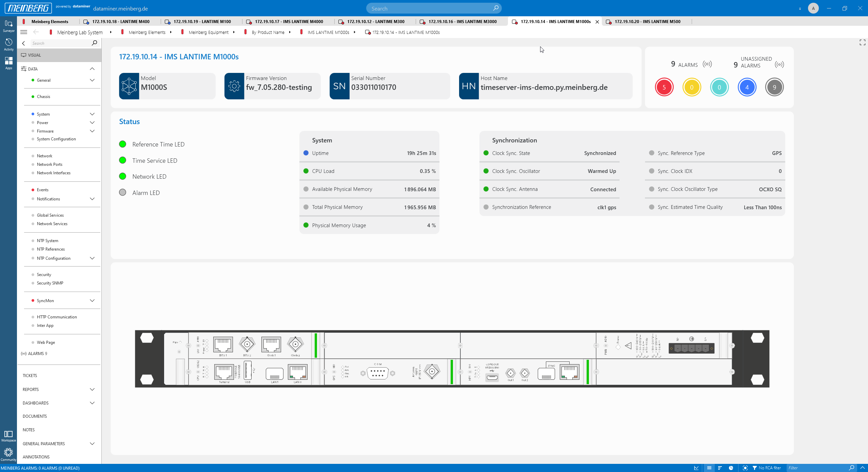
Task: Click the Model cube icon
Action: point(129,86)
